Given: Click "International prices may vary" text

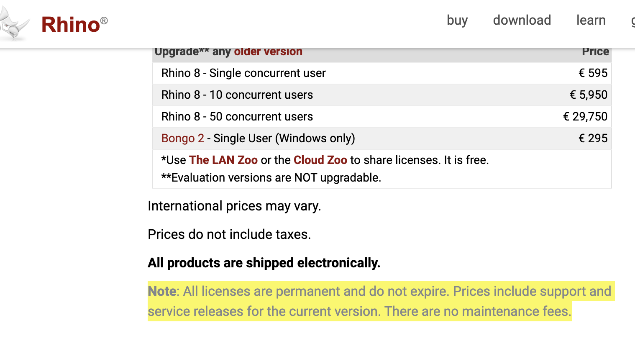Looking at the screenshot, I should (234, 206).
